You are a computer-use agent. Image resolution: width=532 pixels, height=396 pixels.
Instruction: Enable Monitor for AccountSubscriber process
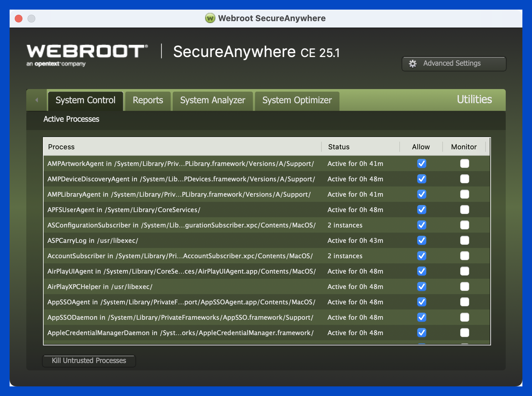coord(464,256)
